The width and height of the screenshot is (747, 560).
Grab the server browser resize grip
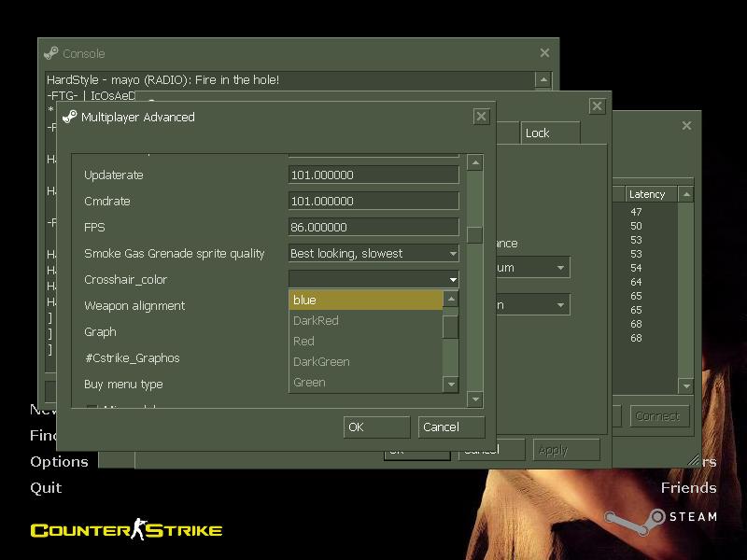(x=693, y=460)
